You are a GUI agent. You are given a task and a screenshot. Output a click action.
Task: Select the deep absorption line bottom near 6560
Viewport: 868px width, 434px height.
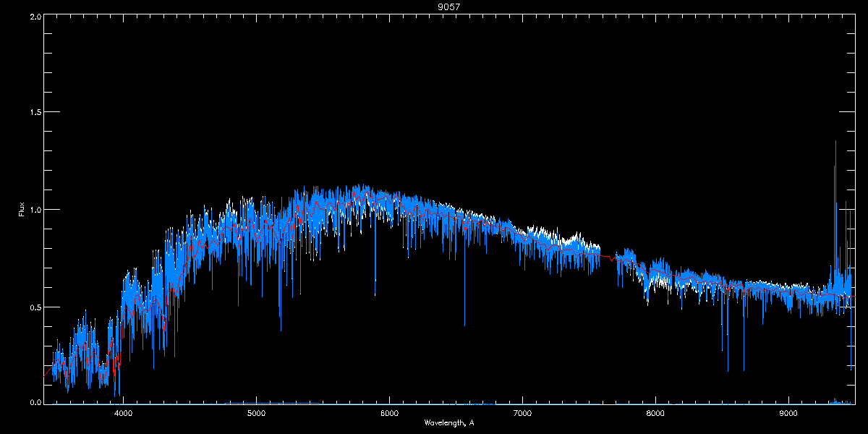pyautogui.click(x=464, y=325)
